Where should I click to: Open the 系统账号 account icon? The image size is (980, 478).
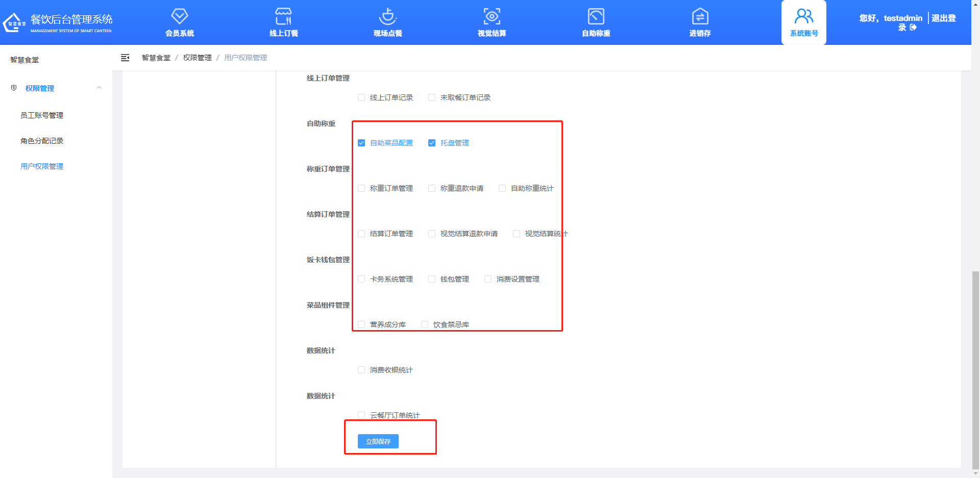point(803,22)
